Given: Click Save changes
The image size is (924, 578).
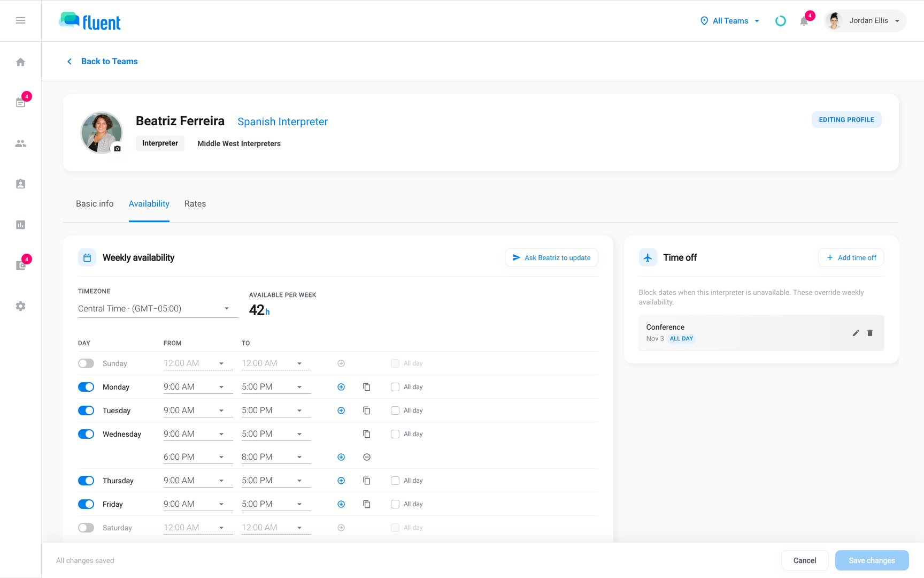Looking at the screenshot, I should click(x=872, y=560).
